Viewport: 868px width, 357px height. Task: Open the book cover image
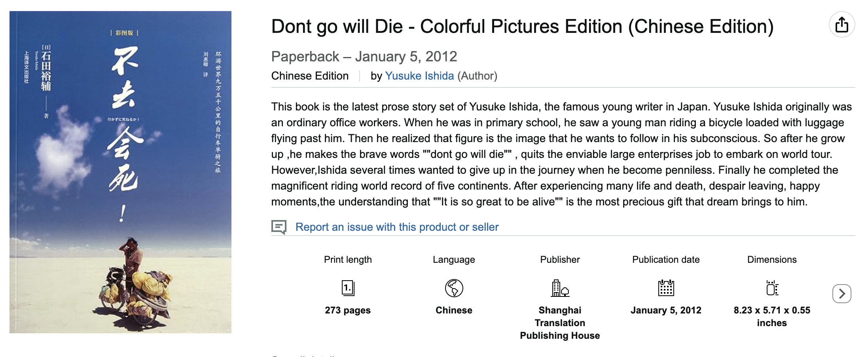[120, 172]
